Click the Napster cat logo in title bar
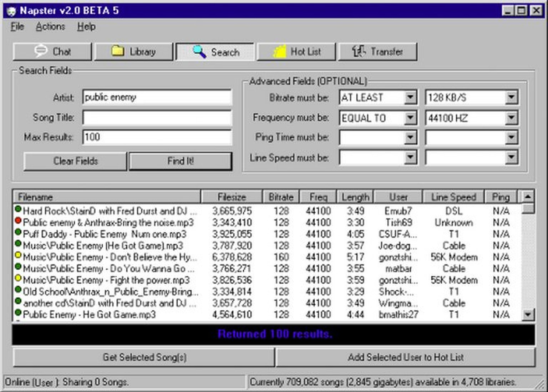Viewport: 548px width, 392px height. click(x=11, y=11)
